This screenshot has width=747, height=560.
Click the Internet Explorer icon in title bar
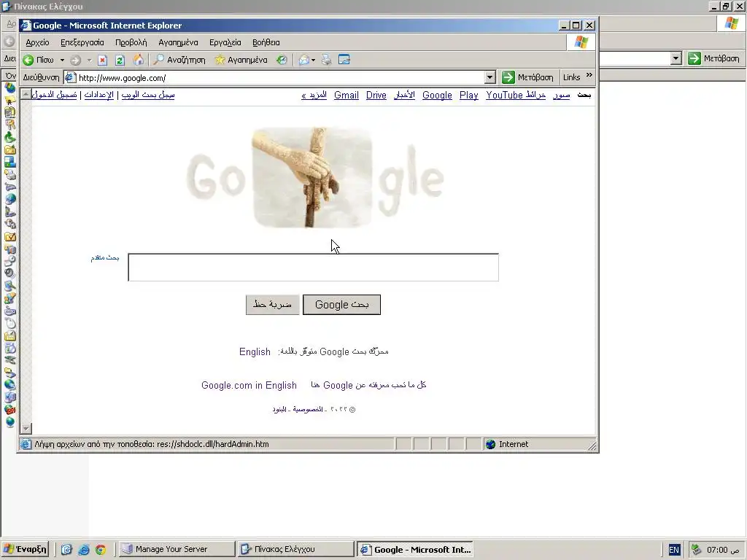(26, 26)
